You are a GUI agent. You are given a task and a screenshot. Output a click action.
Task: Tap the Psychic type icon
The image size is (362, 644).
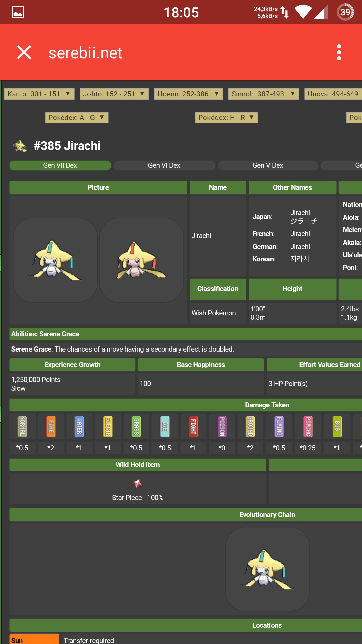[x=308, y=426]
